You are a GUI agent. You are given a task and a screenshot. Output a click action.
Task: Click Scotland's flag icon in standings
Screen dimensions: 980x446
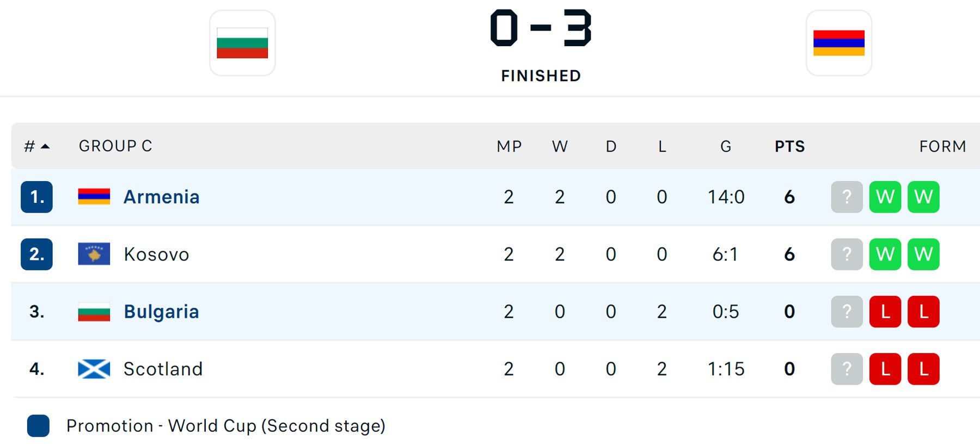[94, 369]
